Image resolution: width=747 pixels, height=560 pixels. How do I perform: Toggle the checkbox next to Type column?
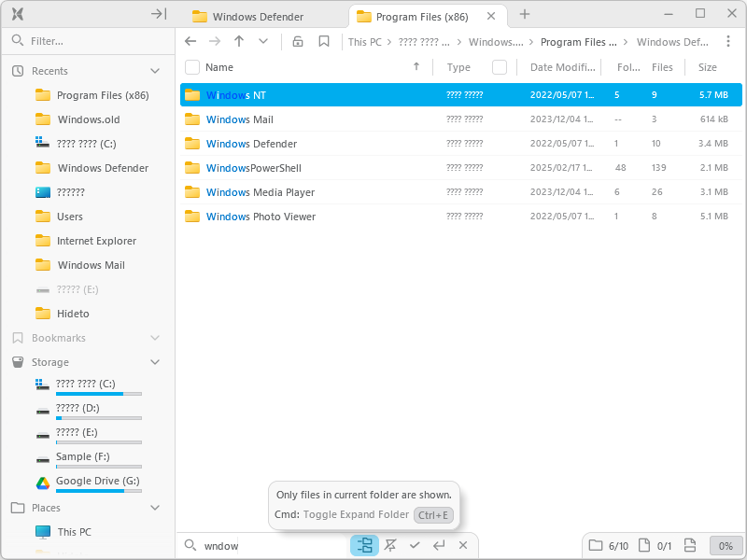point(500,67)
